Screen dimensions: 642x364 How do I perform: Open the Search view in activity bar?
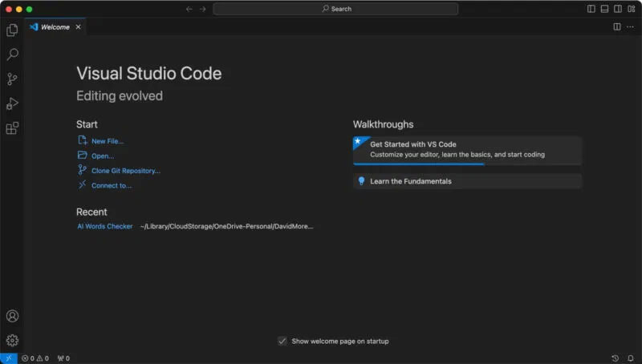[x=12, y=54]
